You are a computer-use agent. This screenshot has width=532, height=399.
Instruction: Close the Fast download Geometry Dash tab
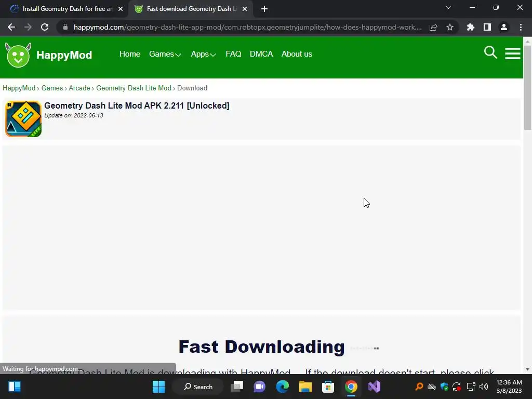(x=245, y=9)
